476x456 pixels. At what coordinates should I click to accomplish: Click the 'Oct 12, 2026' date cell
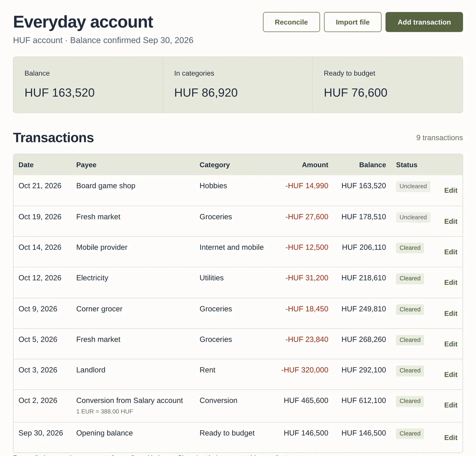[40, 278]
